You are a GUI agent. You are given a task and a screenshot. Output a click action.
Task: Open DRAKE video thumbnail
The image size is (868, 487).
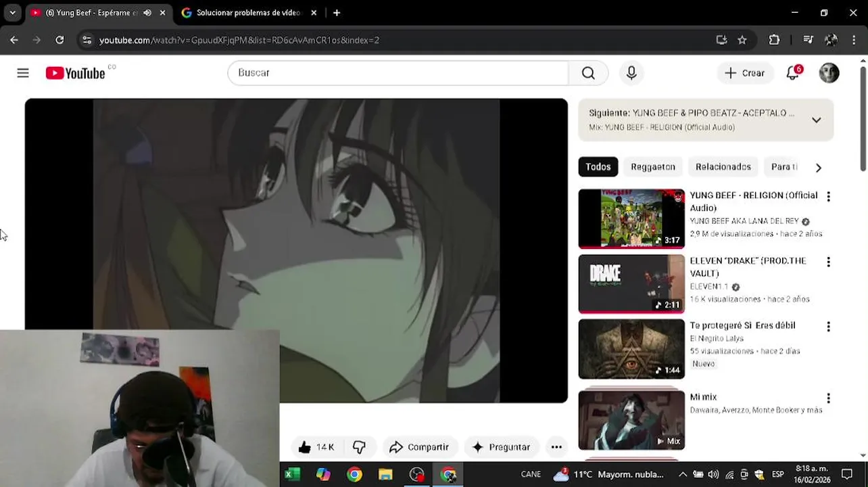631,284
